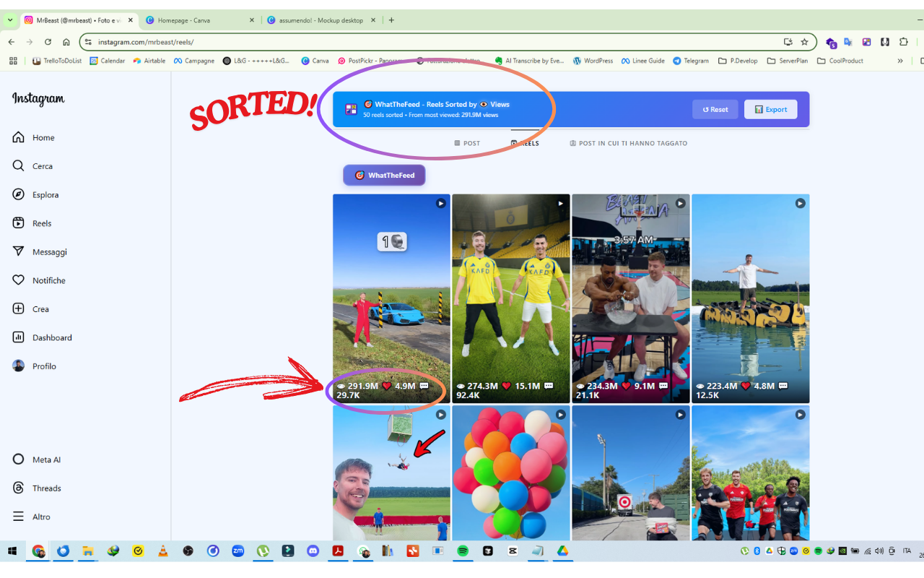Image resolution: width=924 pixels, height=578 pixels.
Task: Open Chrome from the taskbar
Action: point(38,551)
